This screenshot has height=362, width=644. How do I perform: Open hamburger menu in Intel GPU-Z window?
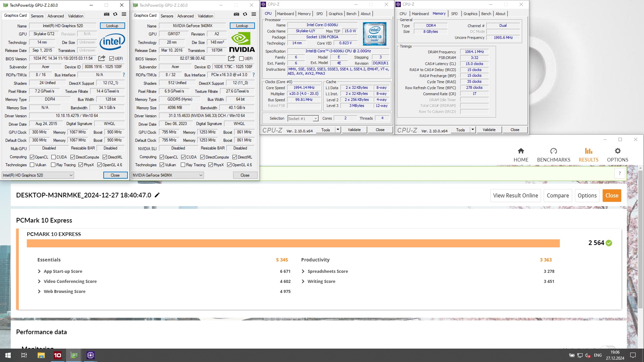click(124, 14)
